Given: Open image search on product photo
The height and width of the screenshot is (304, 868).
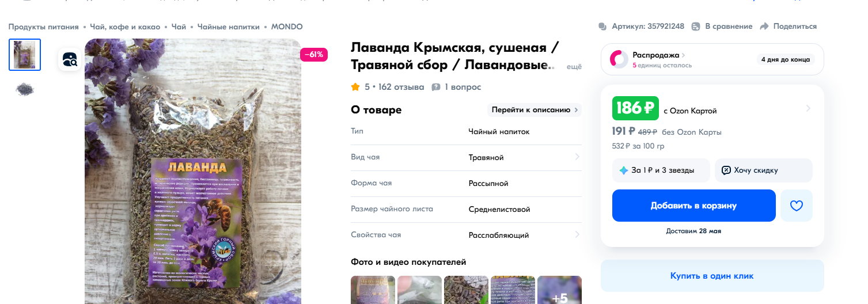Looking at the screenshot, I should tap(70, 60).
